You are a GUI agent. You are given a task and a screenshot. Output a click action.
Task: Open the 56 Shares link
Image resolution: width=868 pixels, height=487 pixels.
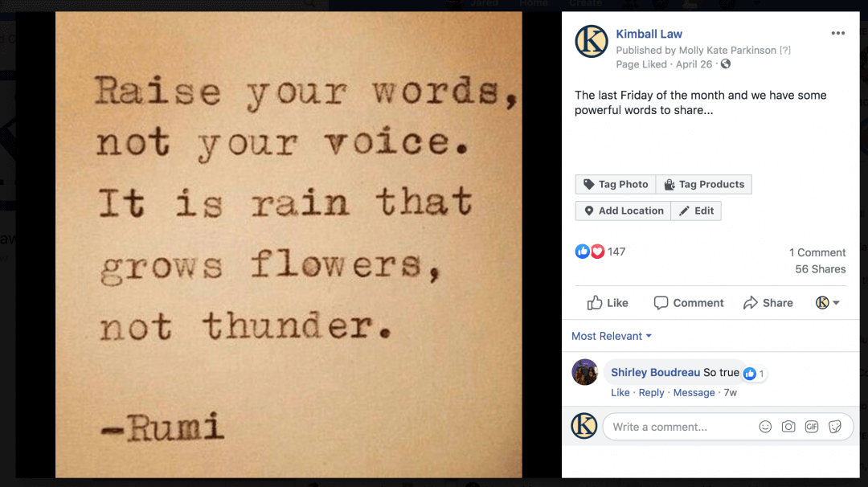[821, 269]
